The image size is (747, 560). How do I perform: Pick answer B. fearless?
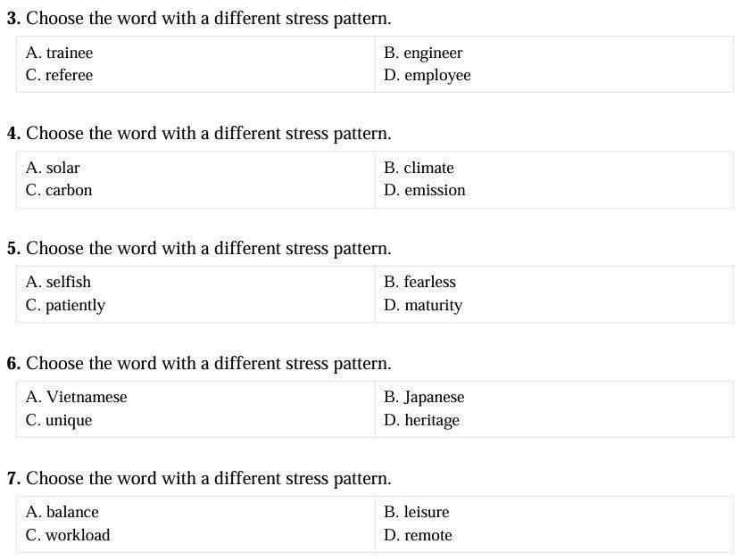(419, 282)
